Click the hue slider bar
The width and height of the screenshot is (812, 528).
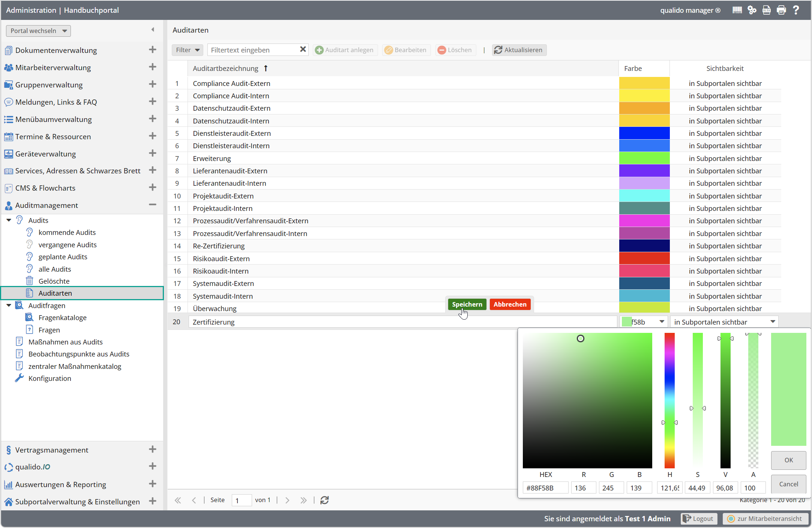(669, 400)
